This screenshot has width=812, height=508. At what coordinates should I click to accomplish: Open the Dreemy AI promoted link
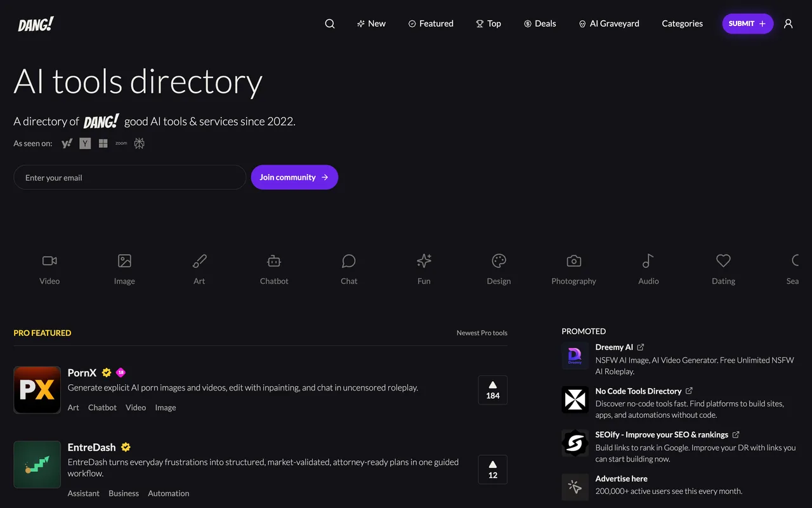point(614,347)
